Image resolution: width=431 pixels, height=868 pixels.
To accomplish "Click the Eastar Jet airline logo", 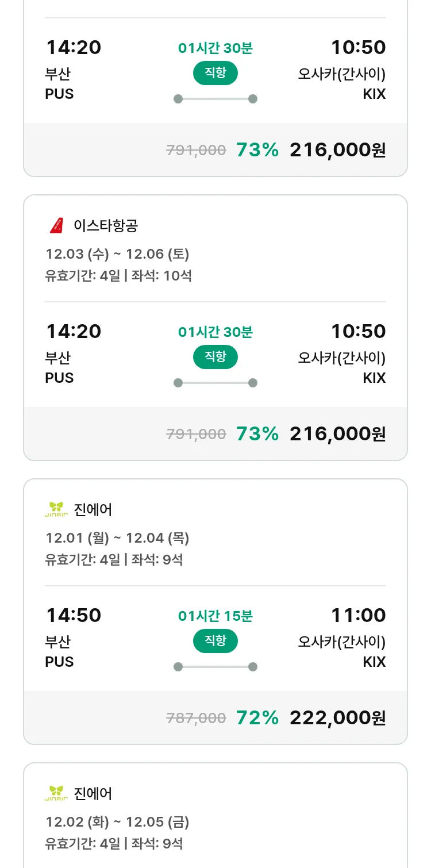I will click(56, 226).
